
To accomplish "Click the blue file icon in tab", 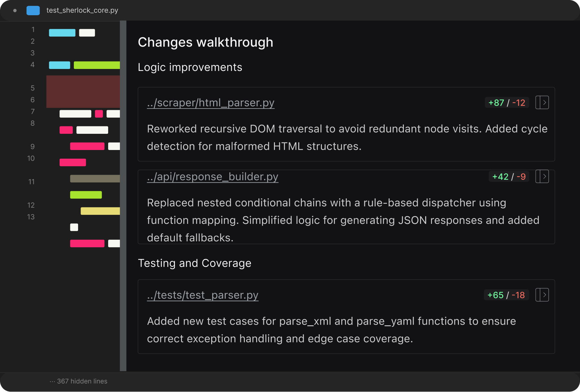I will [33, 10].
